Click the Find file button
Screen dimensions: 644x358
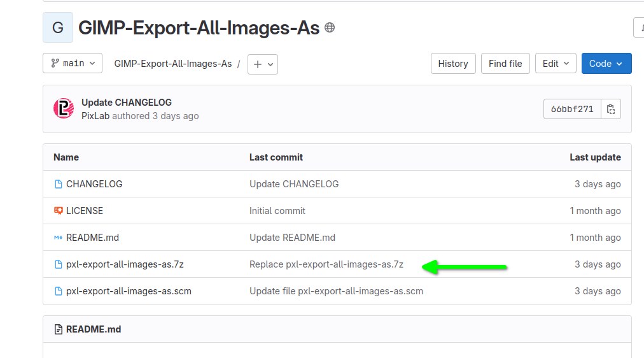click(505, 64)
